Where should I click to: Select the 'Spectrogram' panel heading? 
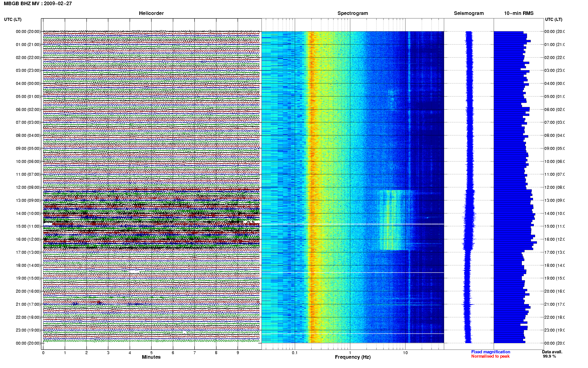(x=353, y=13)
